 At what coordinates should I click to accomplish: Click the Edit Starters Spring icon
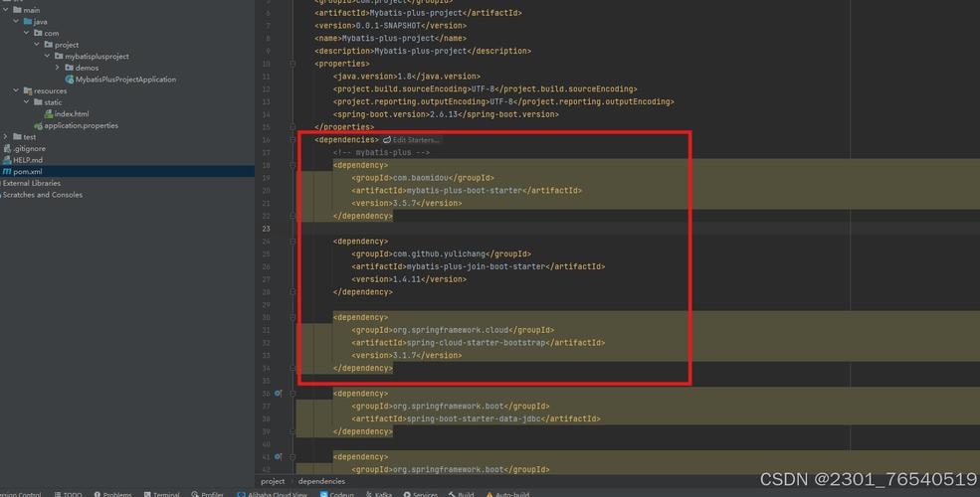tap(387, 140)
